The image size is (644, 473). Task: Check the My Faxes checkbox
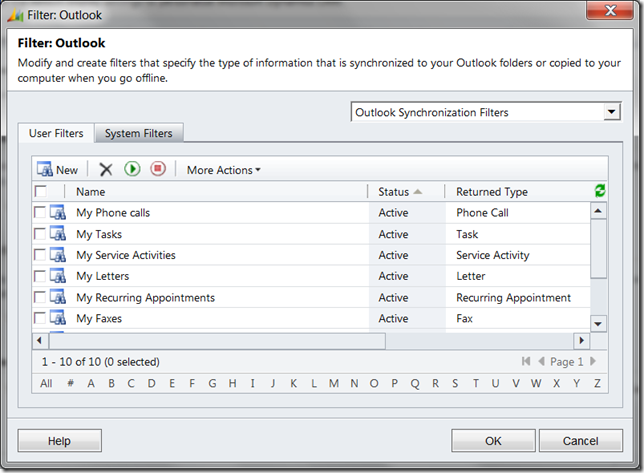pyautogui.click(x=39, y=318)
